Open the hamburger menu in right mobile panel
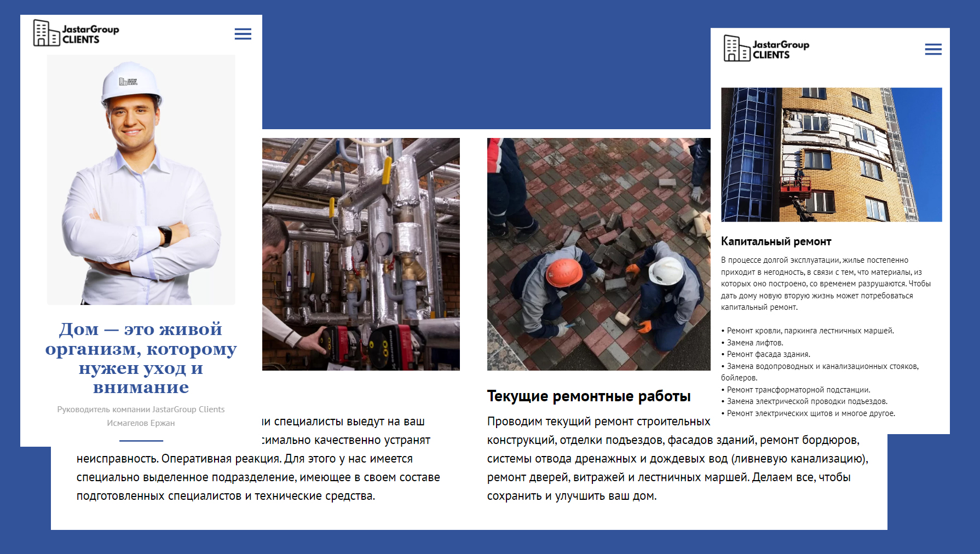 coord(933,49)
